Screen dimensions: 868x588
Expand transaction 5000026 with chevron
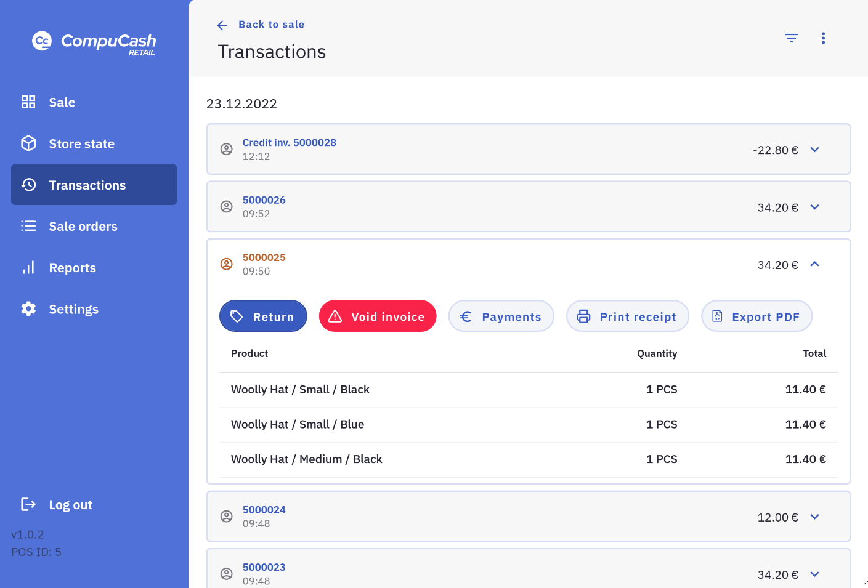point(814,207)
